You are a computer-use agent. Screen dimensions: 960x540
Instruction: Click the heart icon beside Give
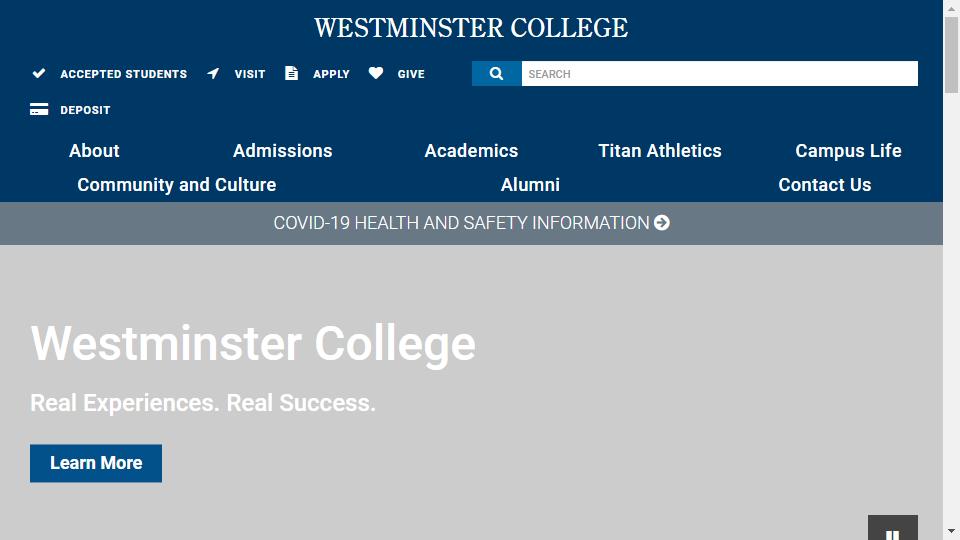tap(376, 74)
